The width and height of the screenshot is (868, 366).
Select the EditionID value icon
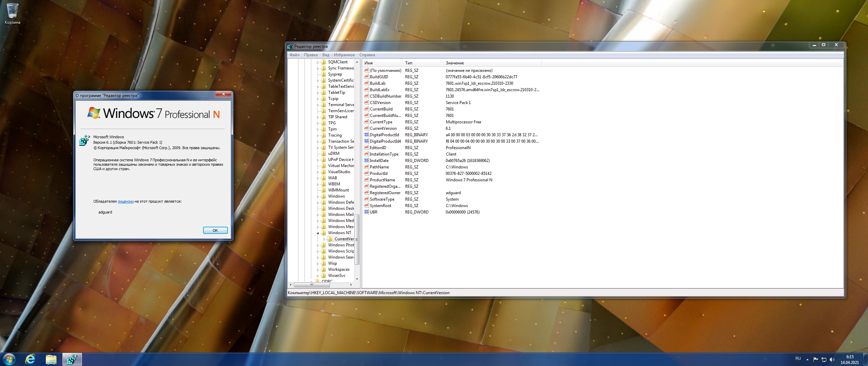[366, 148]
